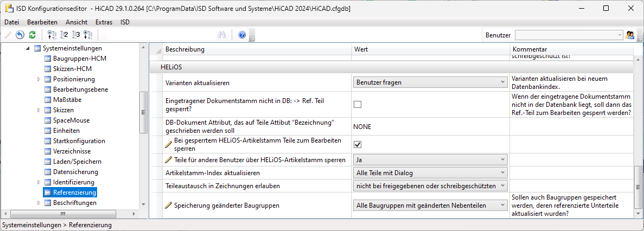Click the table icon of Bearbeitungsebene
Screen dimensions: 644x231
pyautogui.click(x=47, y=89)
